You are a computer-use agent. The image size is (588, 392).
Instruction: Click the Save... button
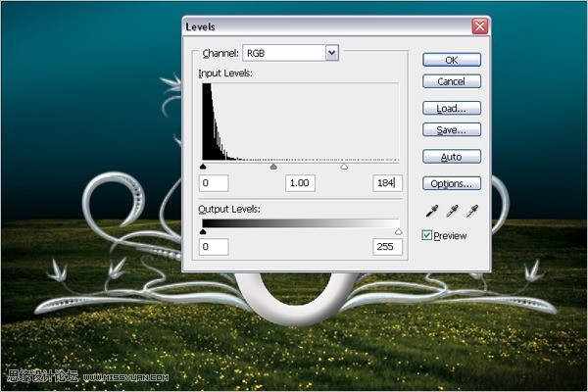[x=452, y=129]
